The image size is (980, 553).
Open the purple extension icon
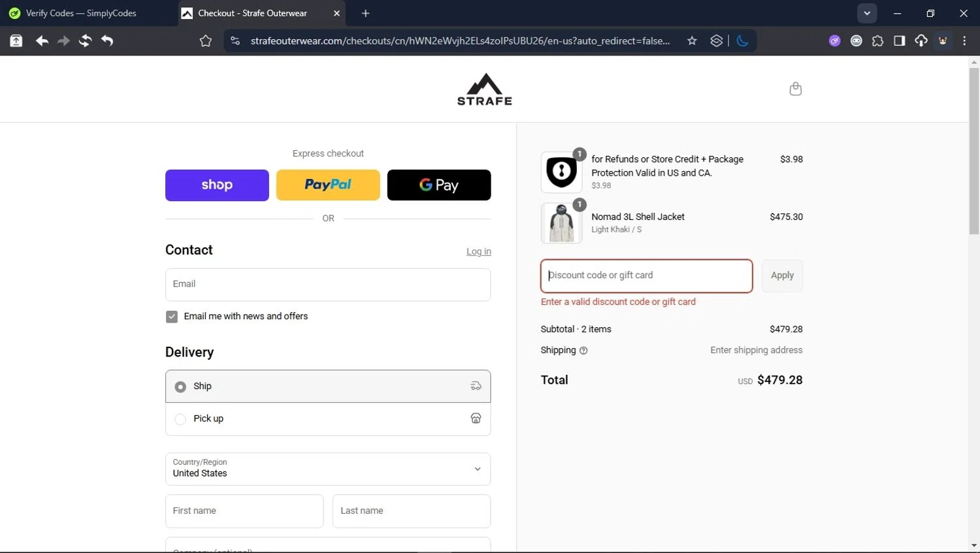tap(834, 41)
